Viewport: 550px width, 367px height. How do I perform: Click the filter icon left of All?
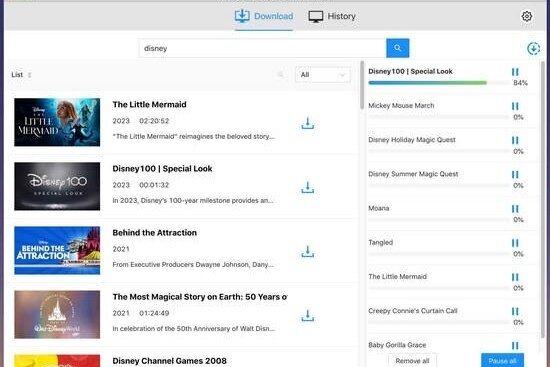[x=280, y=74]
